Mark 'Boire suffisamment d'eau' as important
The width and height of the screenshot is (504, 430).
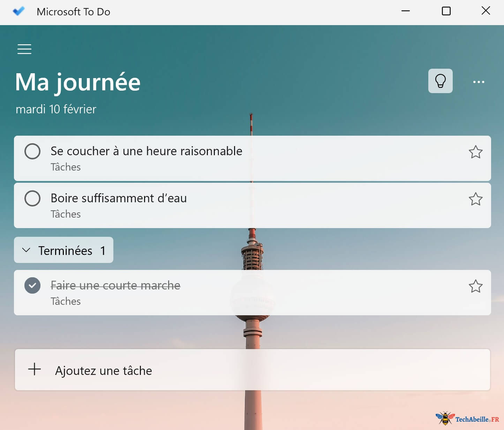pos(476,199)
